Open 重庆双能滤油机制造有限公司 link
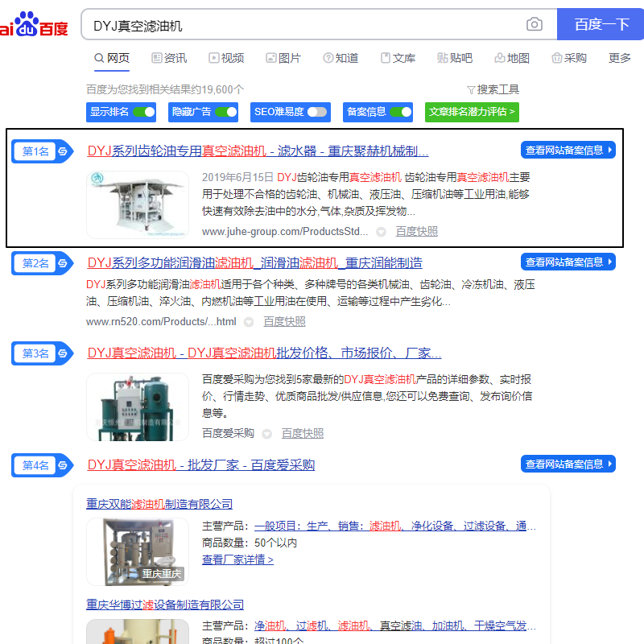Image resolution: width=644 pixels, height=644 pixels. point(159,504)
